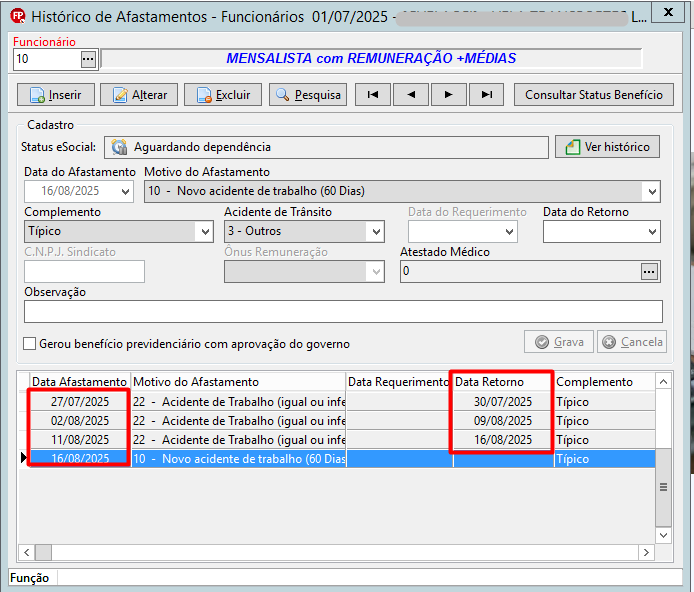Open Data do Retorno date dropdown
Image resolution: width=694 pixels, height=592 pixels.
pyautogui.click(x=652, y=231)
